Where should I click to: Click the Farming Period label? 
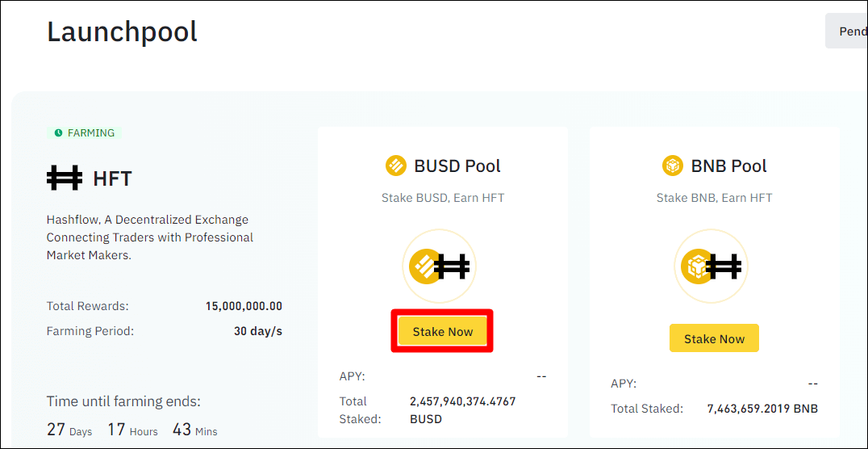point(90,331)
